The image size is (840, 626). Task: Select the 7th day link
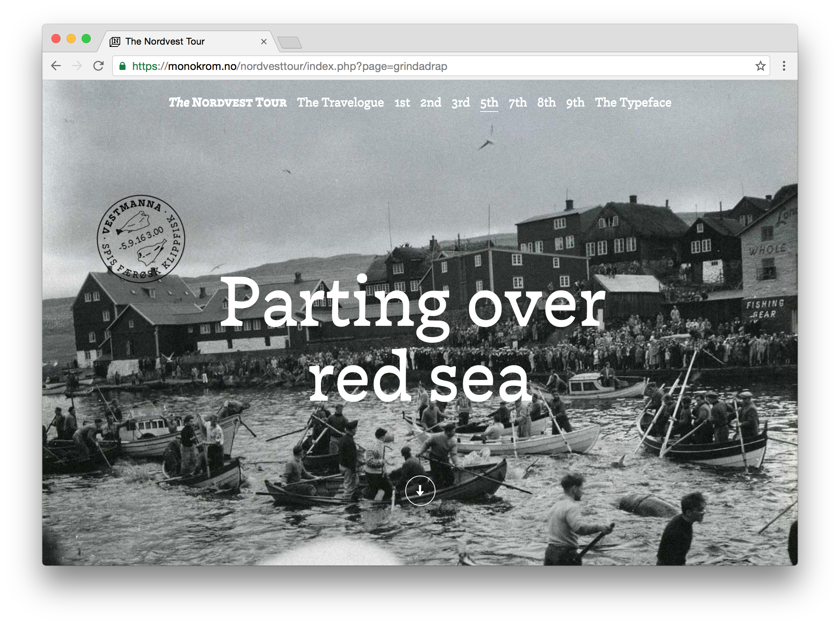point(518,103)
